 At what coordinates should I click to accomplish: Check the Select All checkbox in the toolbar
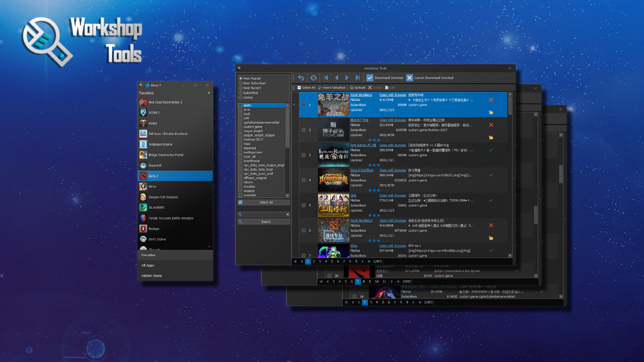click(x=299, y=87)
